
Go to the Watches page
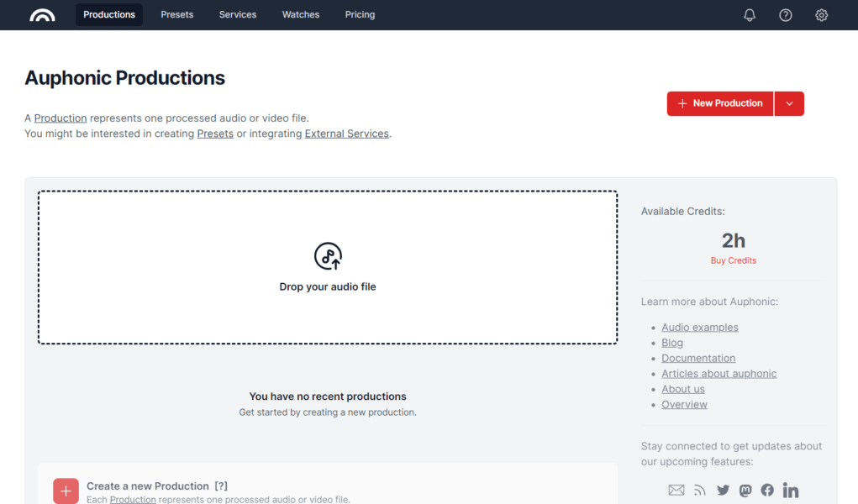click(301, 15)
